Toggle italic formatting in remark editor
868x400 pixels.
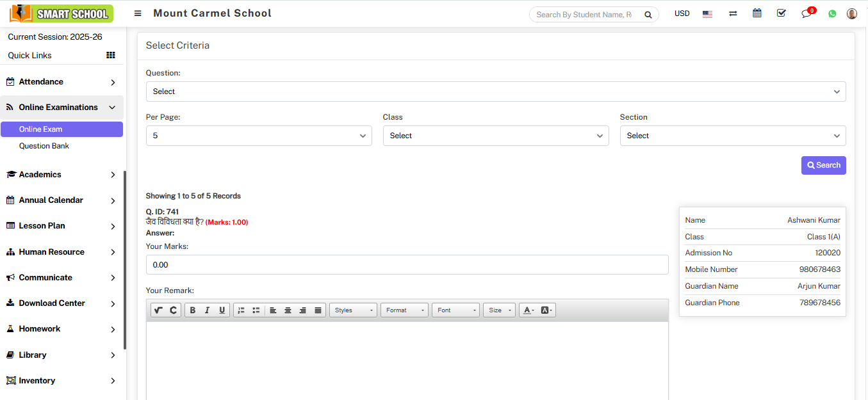[207, 310]
